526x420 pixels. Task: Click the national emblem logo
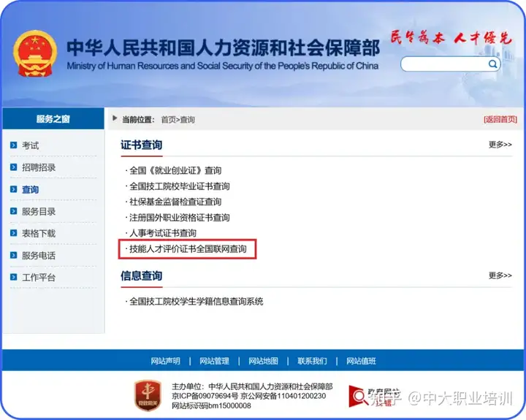35,53
